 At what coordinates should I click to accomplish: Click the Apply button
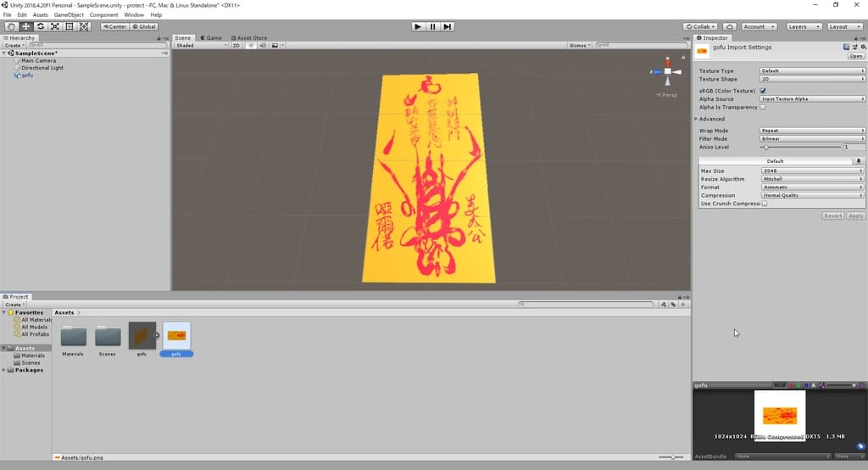(856, 215)
